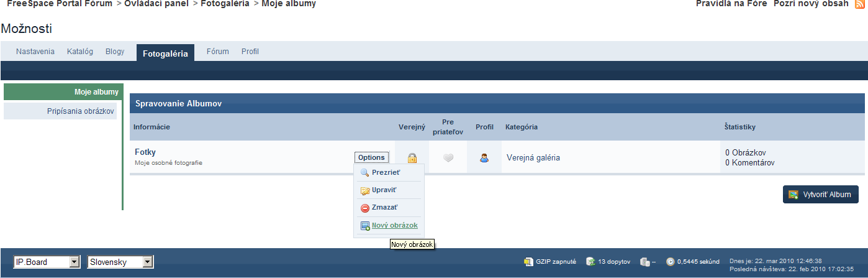This screenshot has height=278, width=868.
Task: Choose Upraviť from the options menu
Action: pos(384,190)
